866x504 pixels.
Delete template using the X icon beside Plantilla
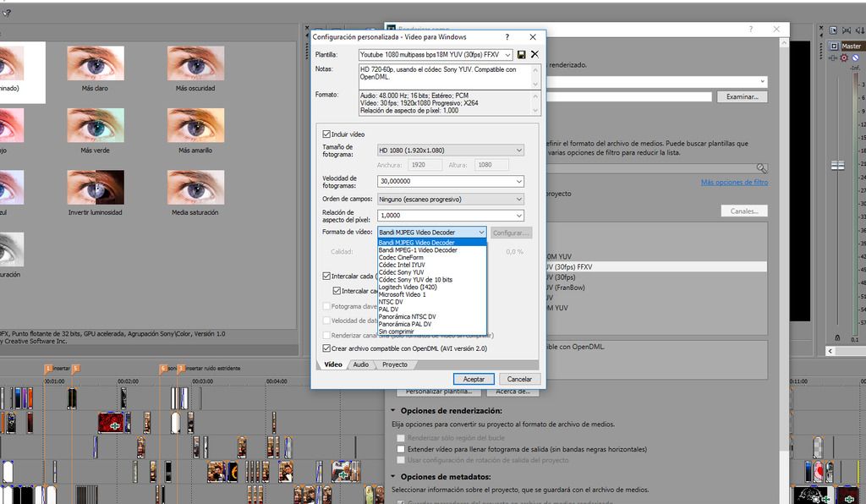534,54
